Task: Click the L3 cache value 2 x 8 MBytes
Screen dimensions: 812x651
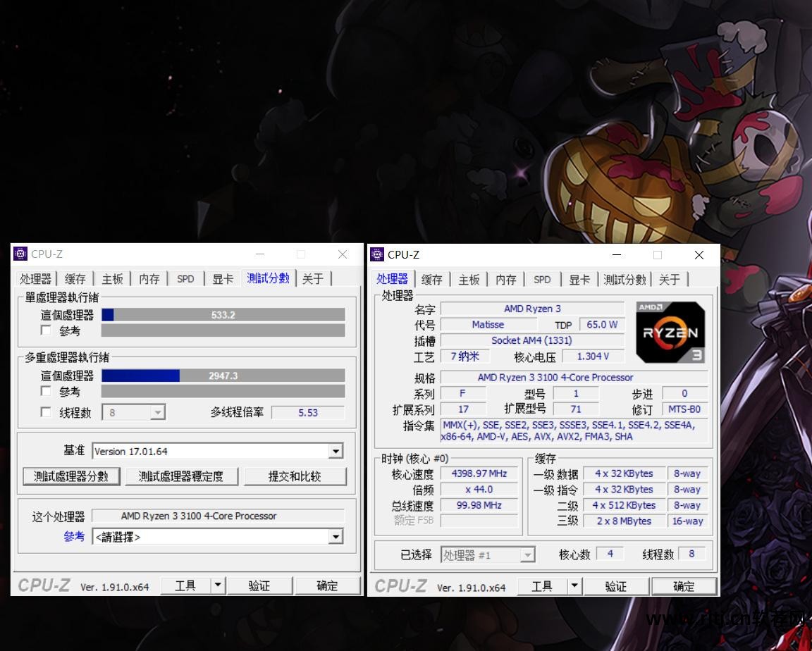Action: click(624, 521)
